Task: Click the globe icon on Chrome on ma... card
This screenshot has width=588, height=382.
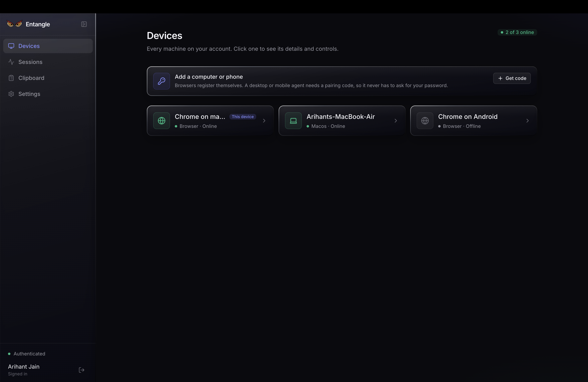Action: point(162,121)
